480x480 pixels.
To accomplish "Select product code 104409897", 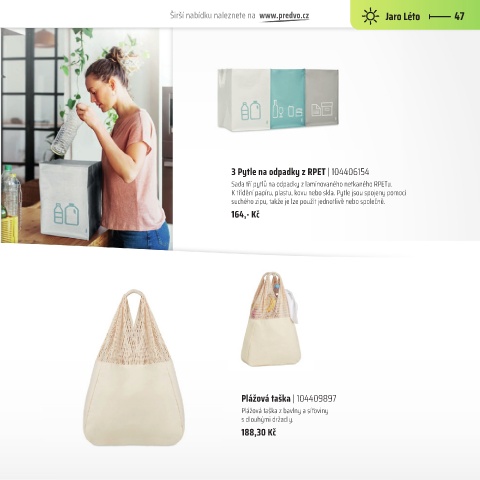I will (316, 399).
